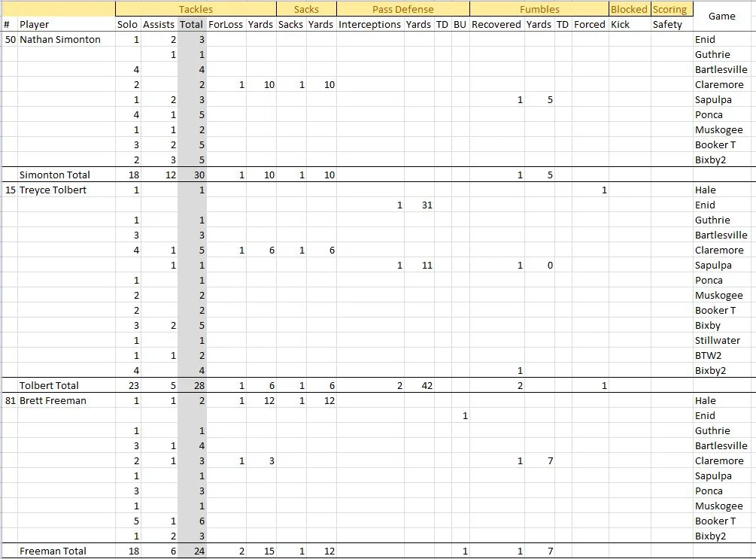Click the Kick column header

coord(629,24)
